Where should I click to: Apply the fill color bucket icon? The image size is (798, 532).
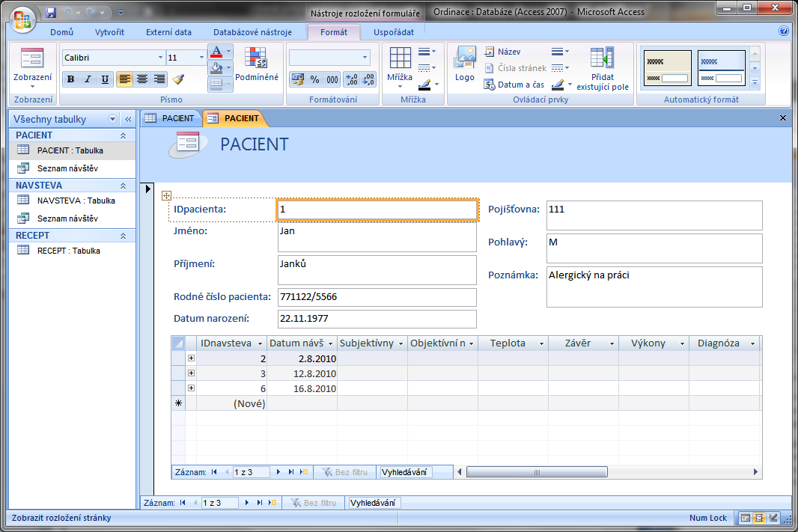[x=216, y=67]
